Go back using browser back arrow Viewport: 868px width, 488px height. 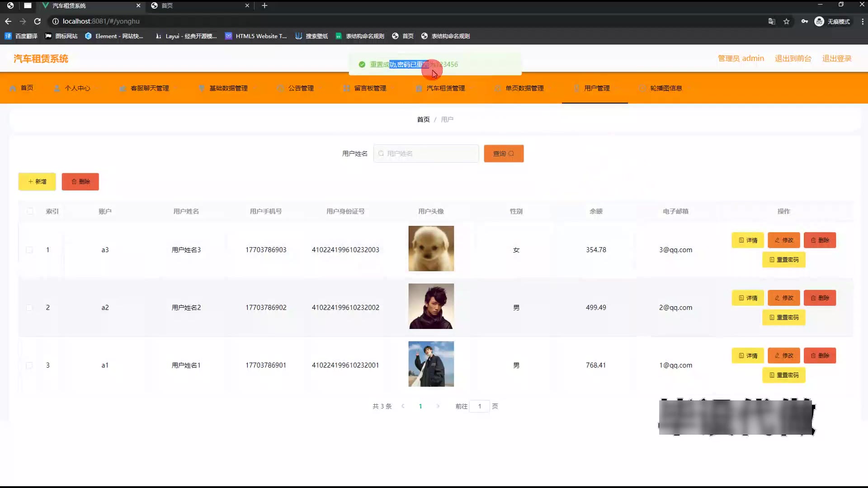[x=8, y=21]
